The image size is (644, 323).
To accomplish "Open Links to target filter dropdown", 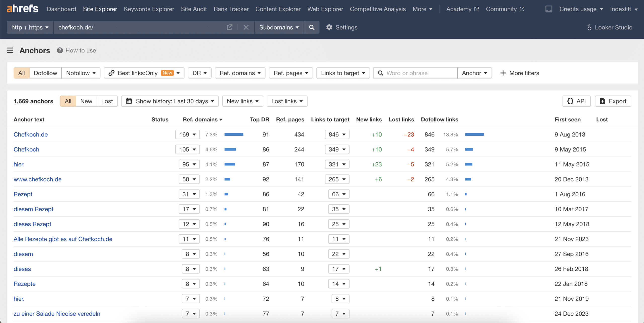I will click(343, 73).
